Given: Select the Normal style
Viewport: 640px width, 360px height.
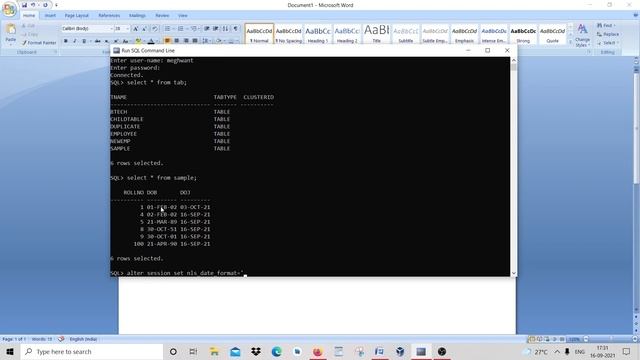Looking at the screenshot, I should point(259,34).
